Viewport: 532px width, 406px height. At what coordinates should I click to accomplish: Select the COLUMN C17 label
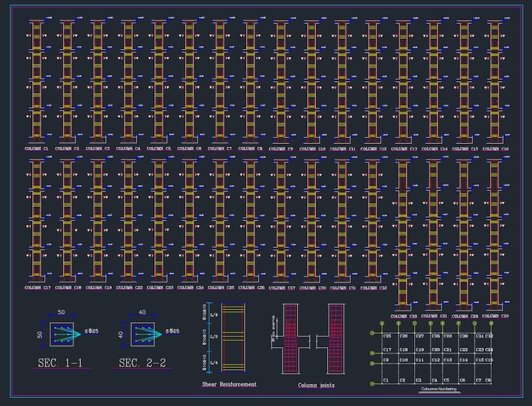point(38,287)
